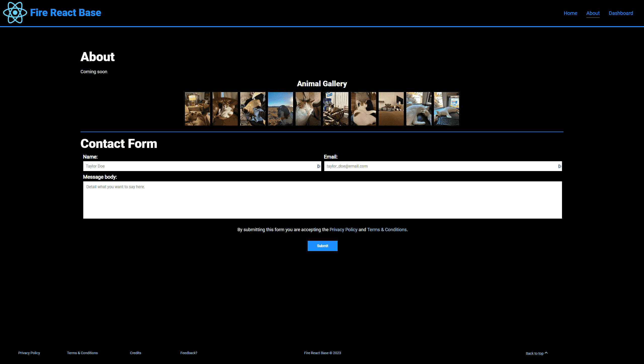Click the Submit button on contact form
Screen dimensions: 644x364
pyautogui.click(x=322, y=246)
